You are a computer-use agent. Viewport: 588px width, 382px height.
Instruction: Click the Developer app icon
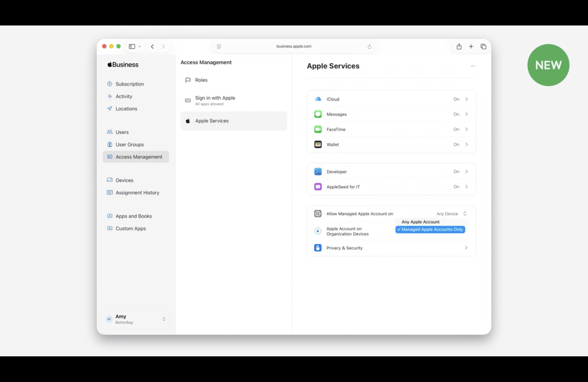pos(318,172)
